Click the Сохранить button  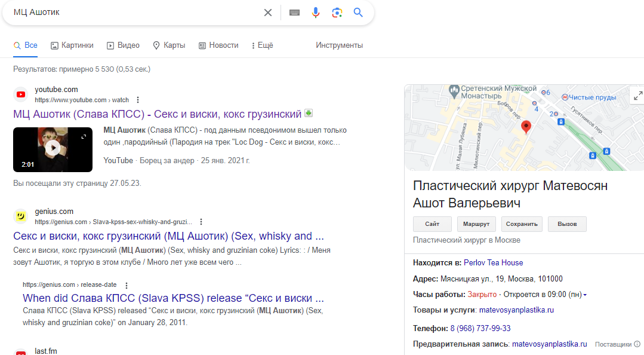point(522,224)
